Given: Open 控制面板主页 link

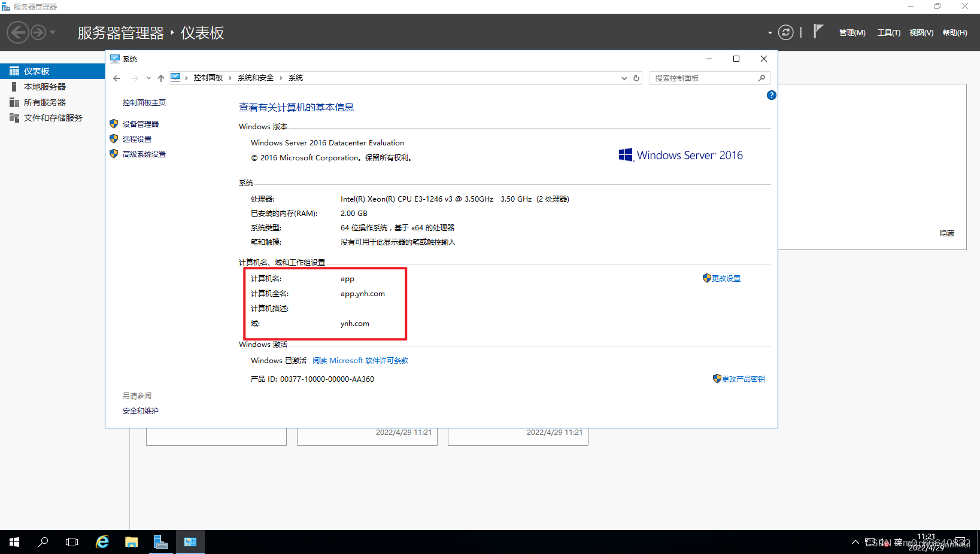Looking at the screenshot, I should pyautogui.click(x=144, y=103).
